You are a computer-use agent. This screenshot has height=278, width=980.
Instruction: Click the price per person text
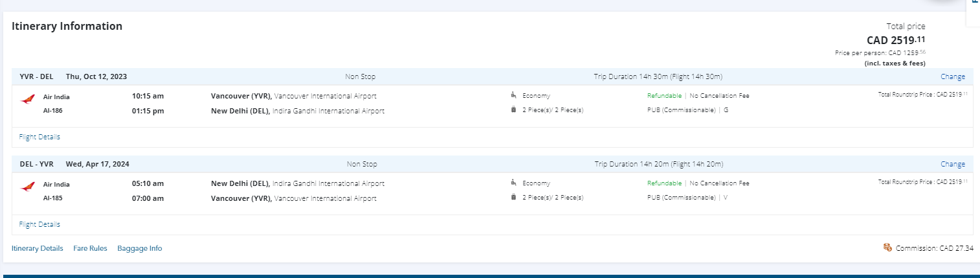pos(880,52)
